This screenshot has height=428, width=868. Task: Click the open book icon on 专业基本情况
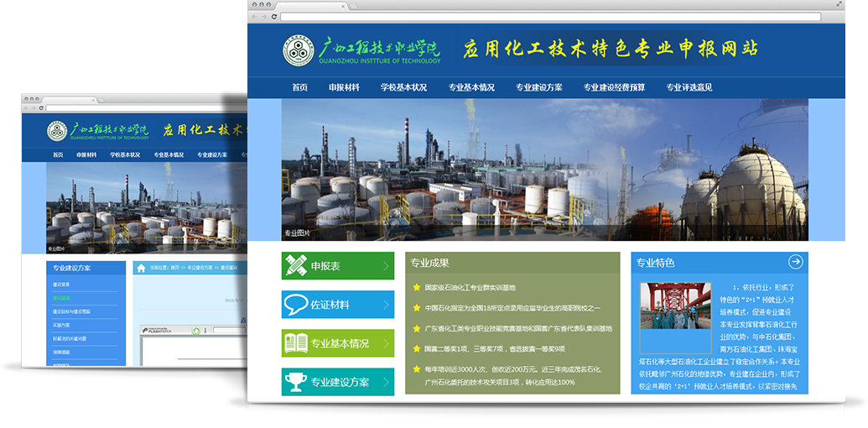(296, 343)
